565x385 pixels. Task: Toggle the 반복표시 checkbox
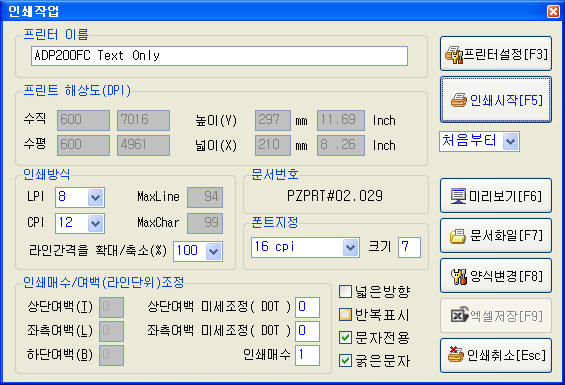point(346,314)
